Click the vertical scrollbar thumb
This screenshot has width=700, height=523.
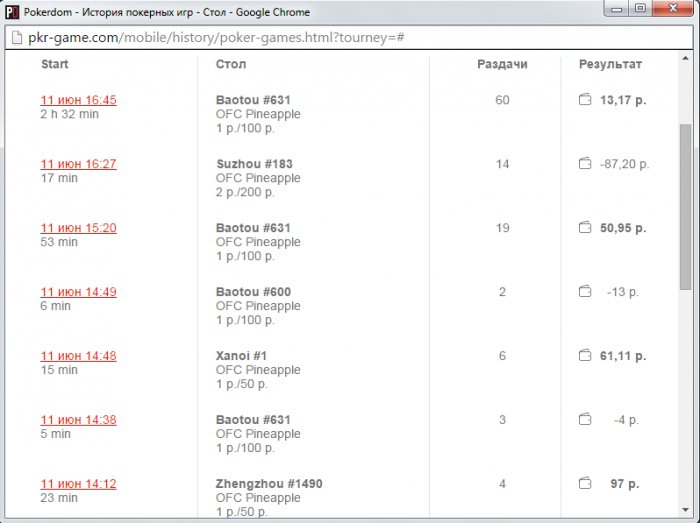click(685, 207)
